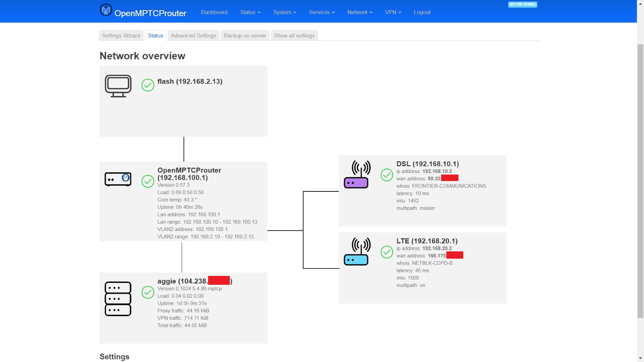Open Backup on server

[x=245, y=35]
